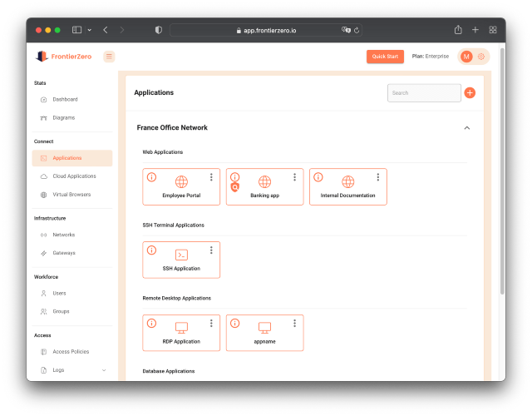Launch the SSH Application terminal icon

(x=181, y=255)
